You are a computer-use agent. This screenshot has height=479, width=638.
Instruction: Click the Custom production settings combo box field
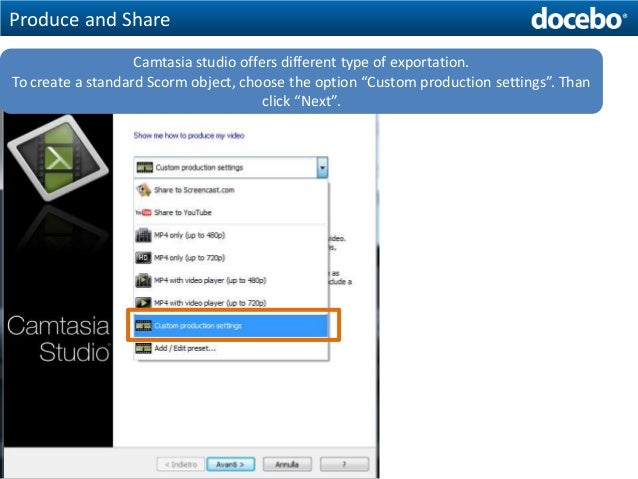[230, 167]
